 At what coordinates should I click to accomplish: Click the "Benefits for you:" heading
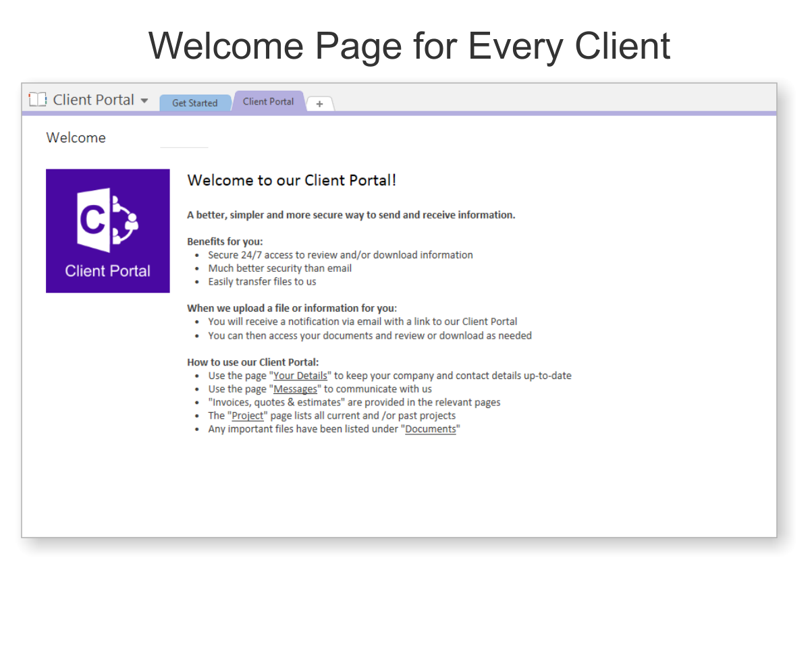(225, 241)
